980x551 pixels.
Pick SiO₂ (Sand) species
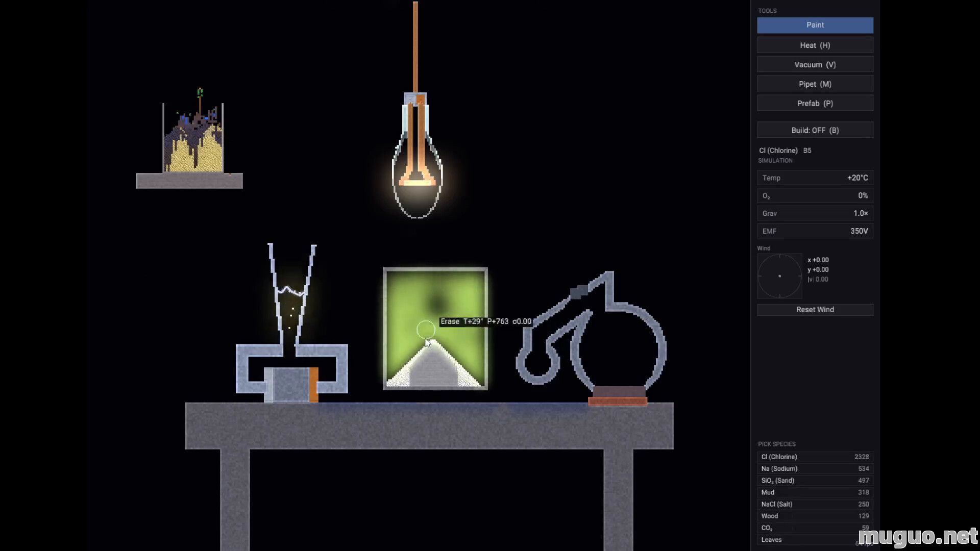[x=815, y=480]
